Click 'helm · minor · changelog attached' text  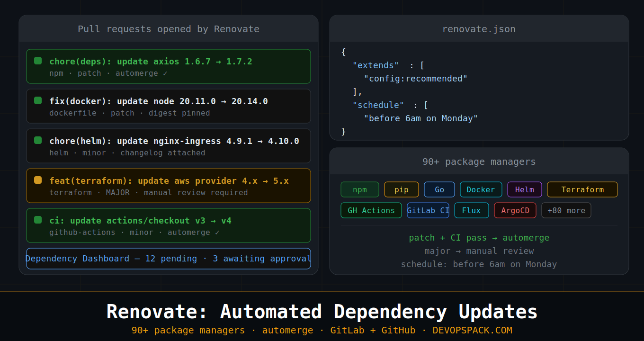pos(127,153)
